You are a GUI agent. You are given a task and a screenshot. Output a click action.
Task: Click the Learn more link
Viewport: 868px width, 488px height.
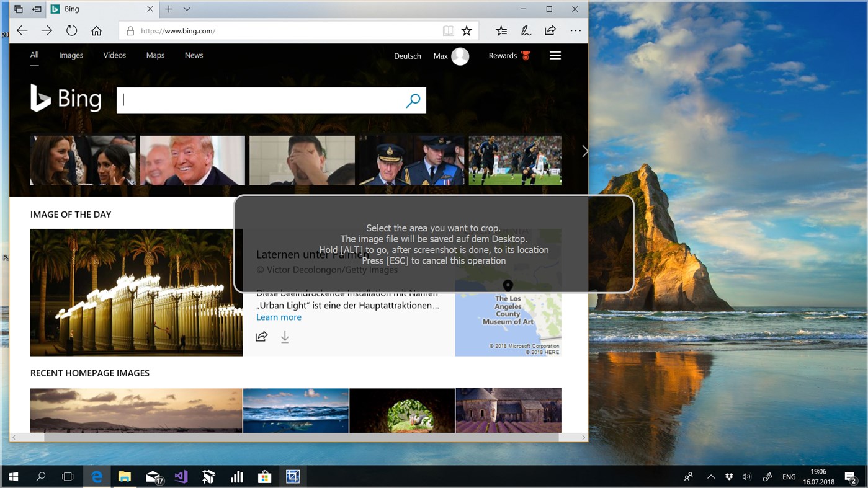point(279,317)
